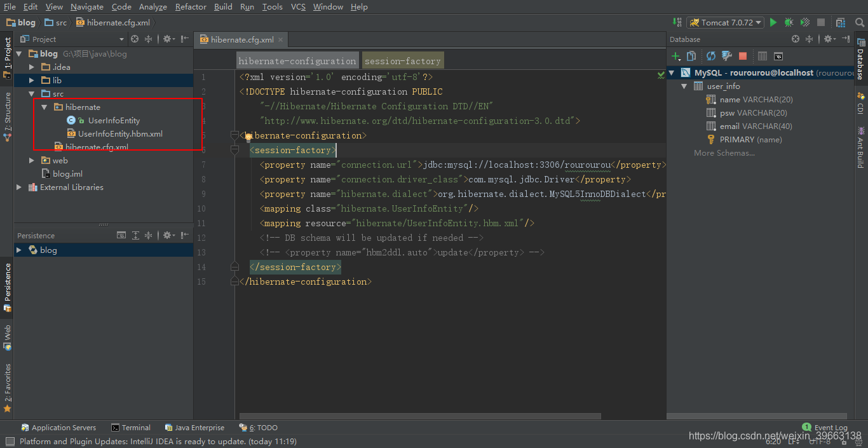Expand the web folder
The height and width of the screenshot is (448, 868).
(32, 161)
